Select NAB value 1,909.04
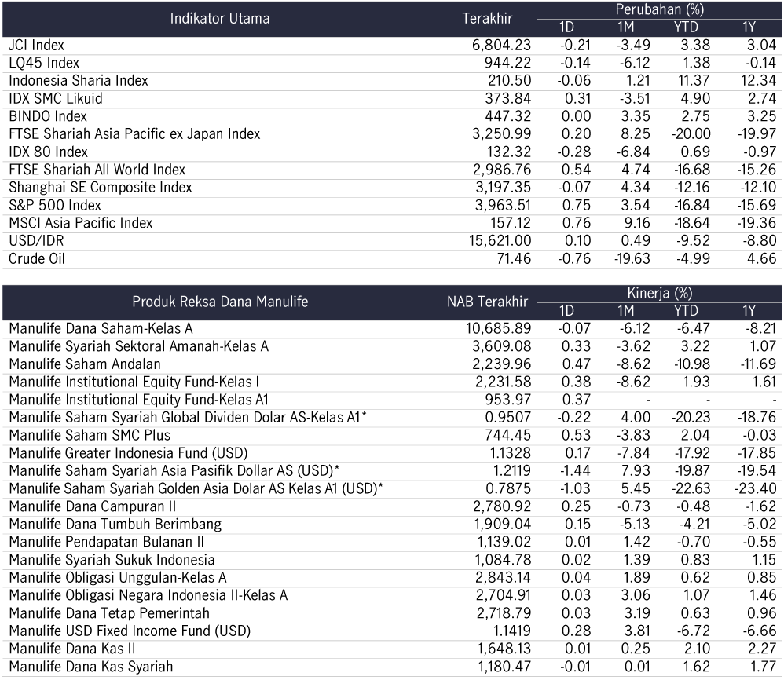The height and width of the screenshot is (680, 784). coord(503,524)
